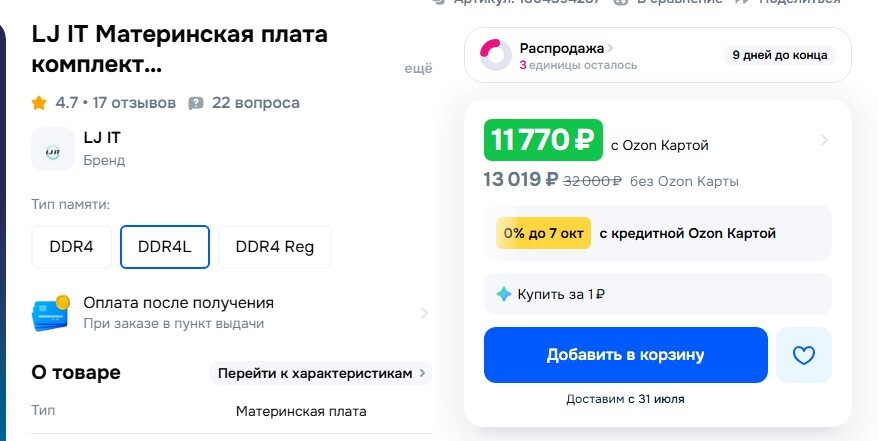
Task: Click Перейти к характеристикам button
Action: click(x=320, y=373)
